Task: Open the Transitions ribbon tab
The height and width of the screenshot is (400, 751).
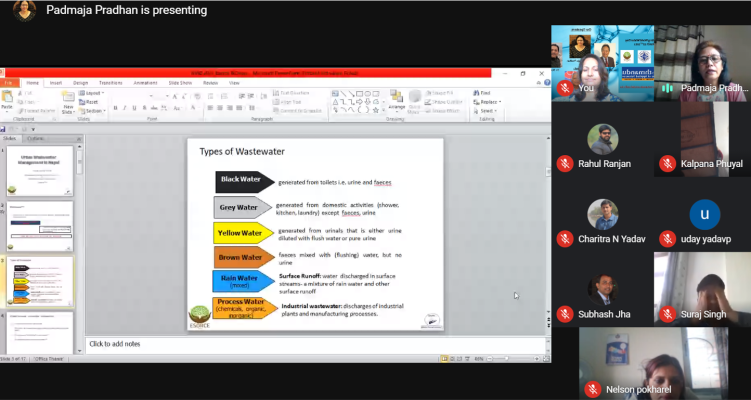Action: 111,83
